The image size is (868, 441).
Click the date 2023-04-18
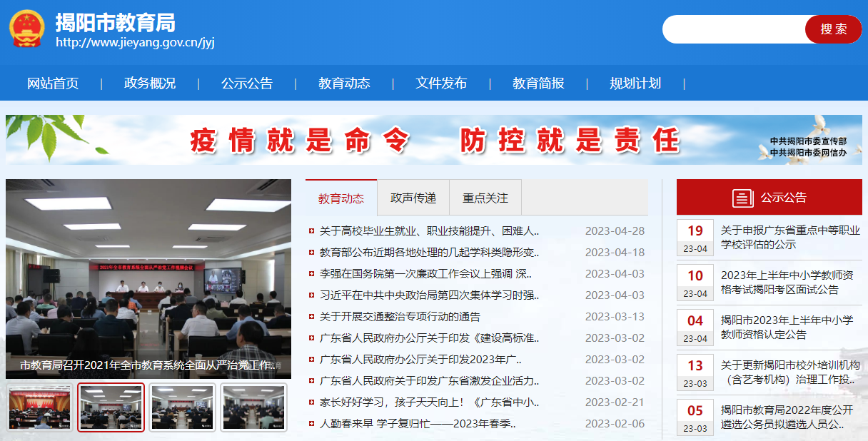coord(615,253)
